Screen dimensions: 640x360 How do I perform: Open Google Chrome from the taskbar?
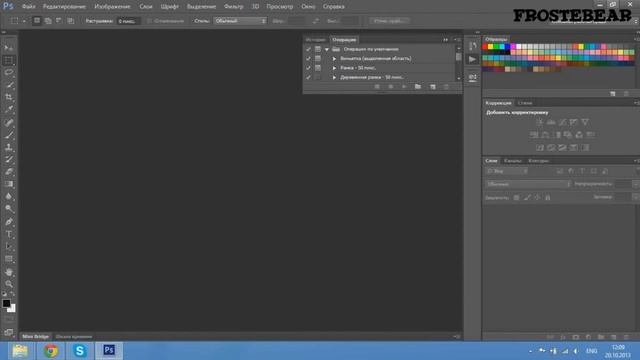51,351
